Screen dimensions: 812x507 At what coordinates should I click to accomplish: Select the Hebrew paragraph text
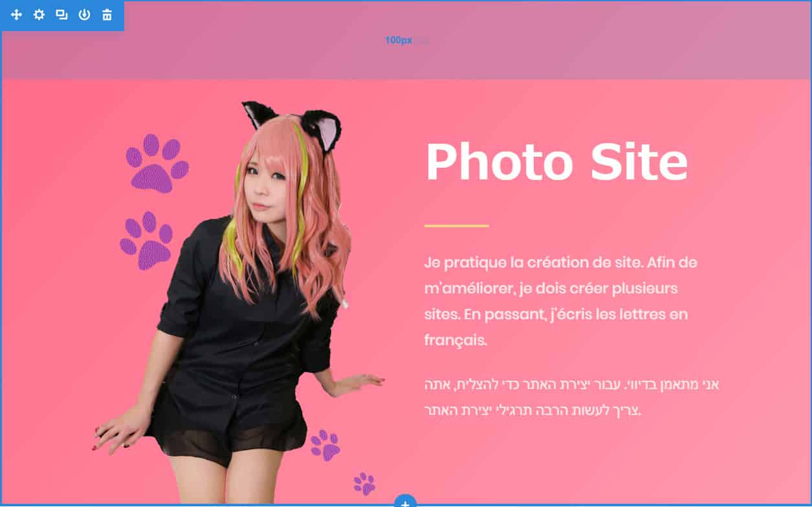pos(572,398)
